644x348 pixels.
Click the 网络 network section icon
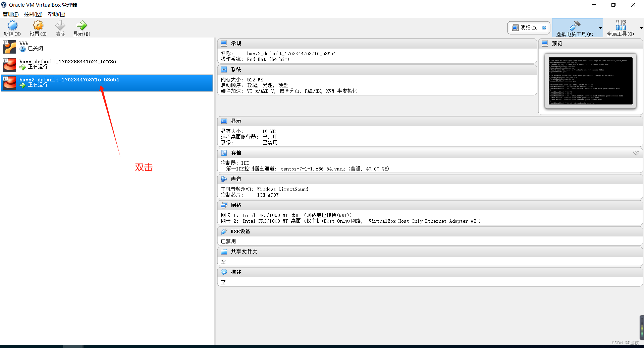224,205
